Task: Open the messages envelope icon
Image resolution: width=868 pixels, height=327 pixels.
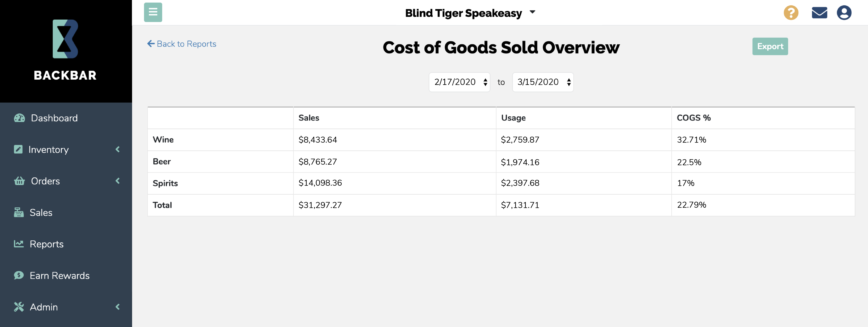Action: pyautogui.click(x=819, y=12)
